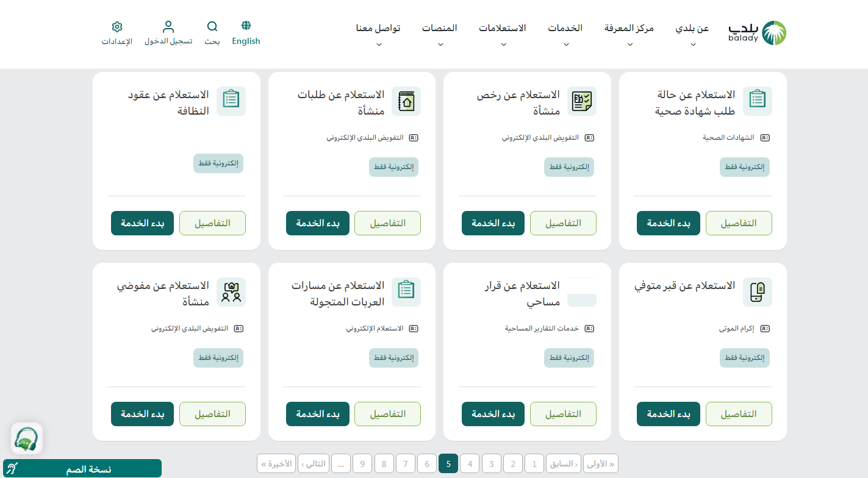Click category icon beside إكرام الموتى
868x478 pixels.
[x=765, y=329]
